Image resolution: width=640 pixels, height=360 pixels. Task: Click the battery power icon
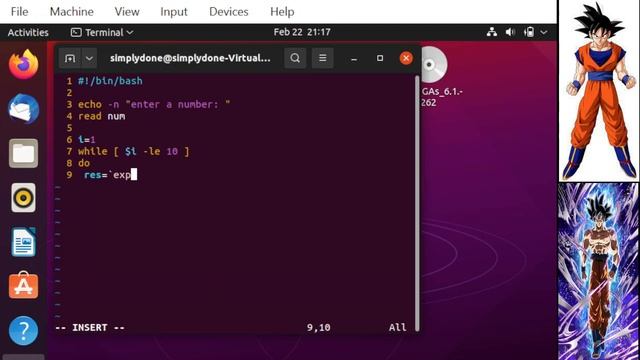click(x=529, y=32)
